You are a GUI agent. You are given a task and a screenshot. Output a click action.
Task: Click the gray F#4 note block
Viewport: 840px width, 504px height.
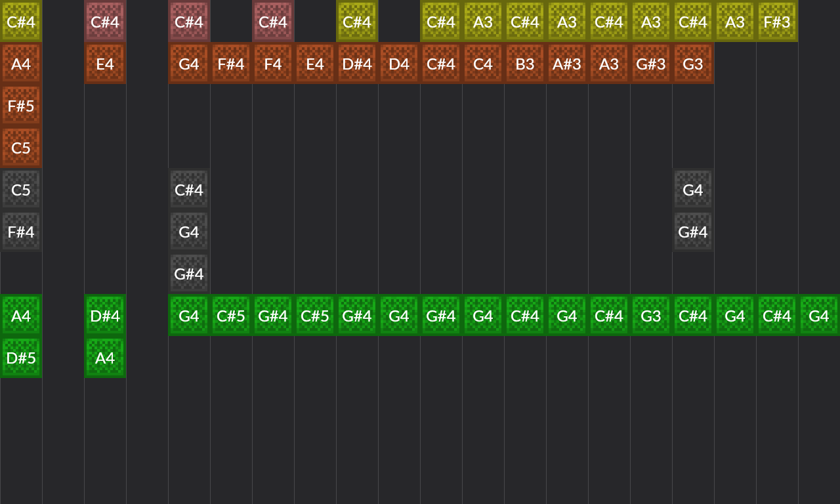tap(21, 232)
